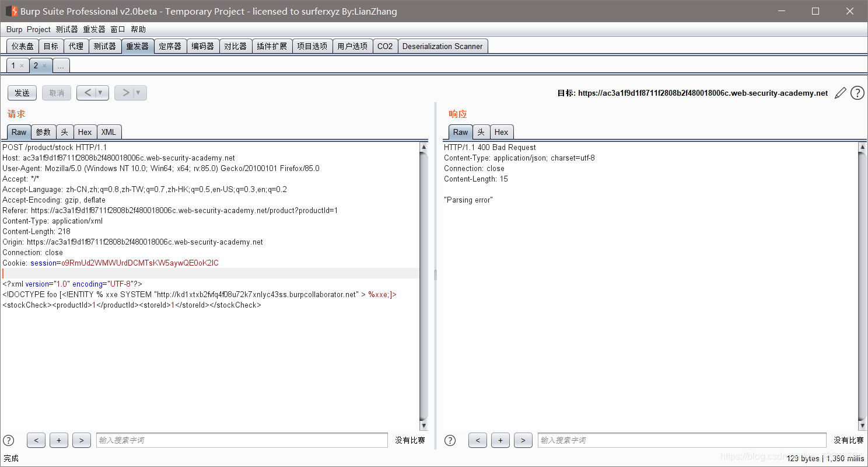This screenshot has width=868, height=467.
Task: Select repeater tab 1
Action: (13, 66)
